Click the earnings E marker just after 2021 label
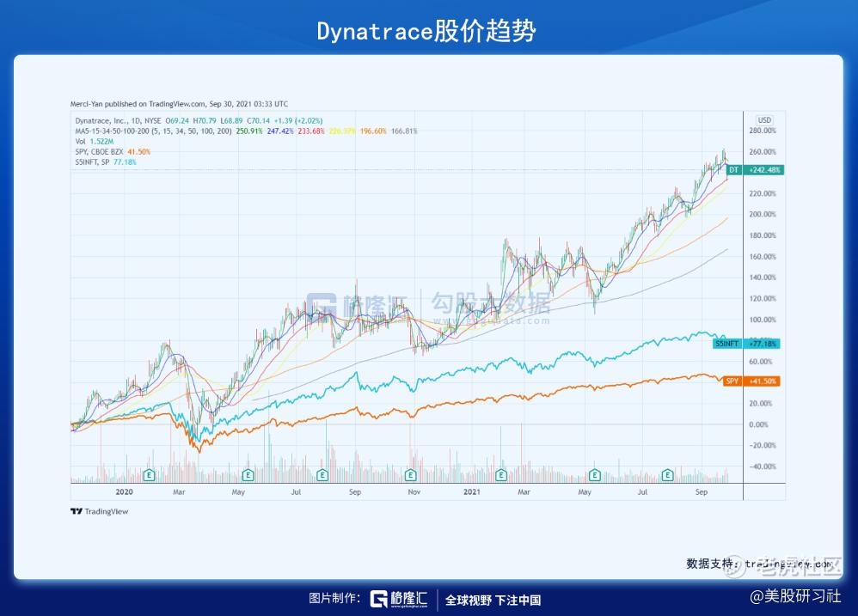 500,475
